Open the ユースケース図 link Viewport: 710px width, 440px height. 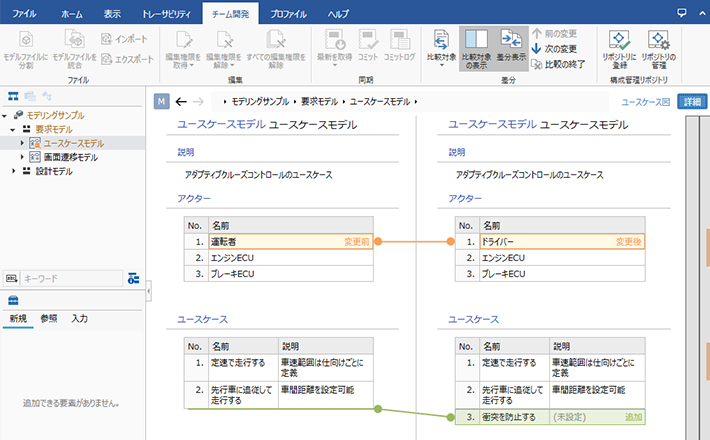645,102
